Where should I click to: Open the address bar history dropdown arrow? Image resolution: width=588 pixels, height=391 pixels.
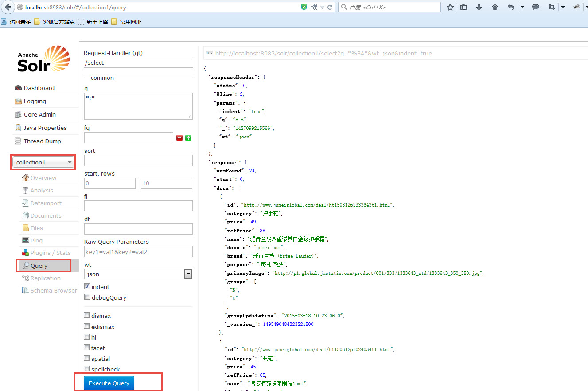[322, 7]
